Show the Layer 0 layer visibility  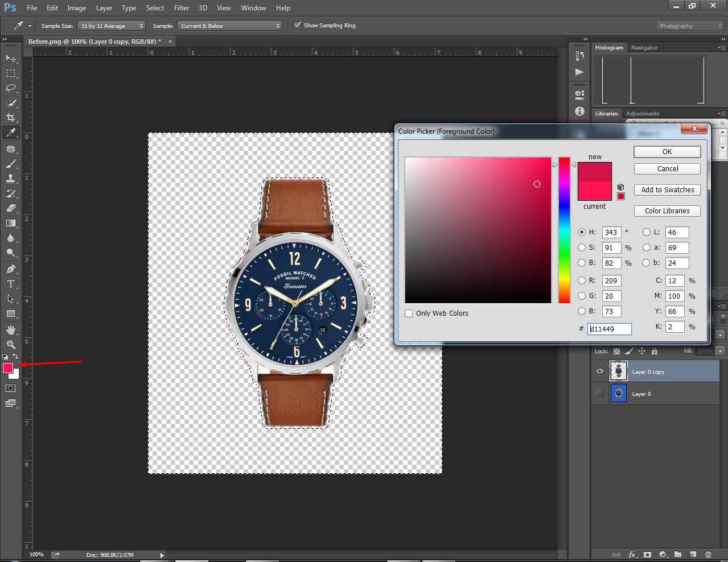599,393
